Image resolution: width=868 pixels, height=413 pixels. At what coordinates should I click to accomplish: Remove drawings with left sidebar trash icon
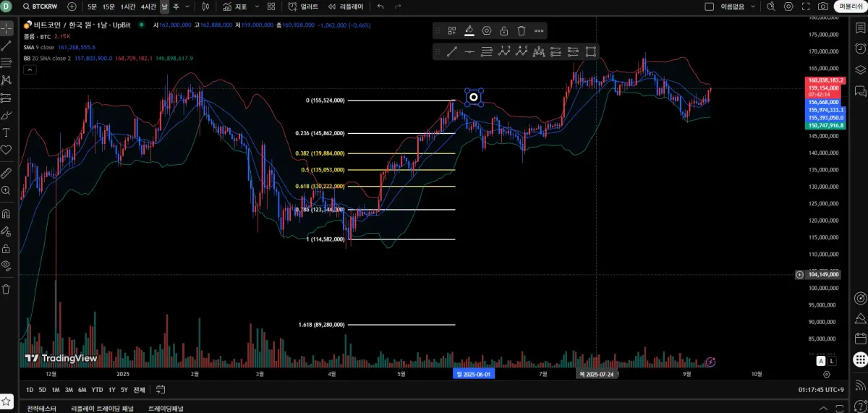7,289
